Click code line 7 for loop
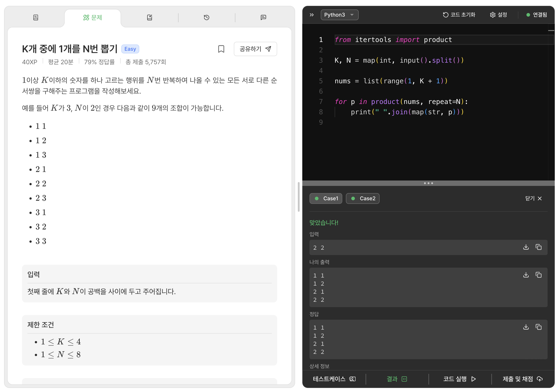The image size is (557, 392). (x=401, y=102)
